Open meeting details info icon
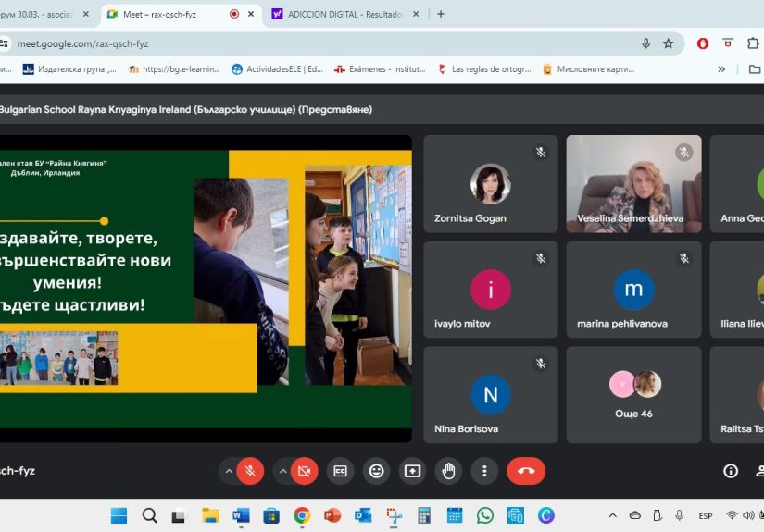This screenshot has width=764, height=532. point(731,471)
